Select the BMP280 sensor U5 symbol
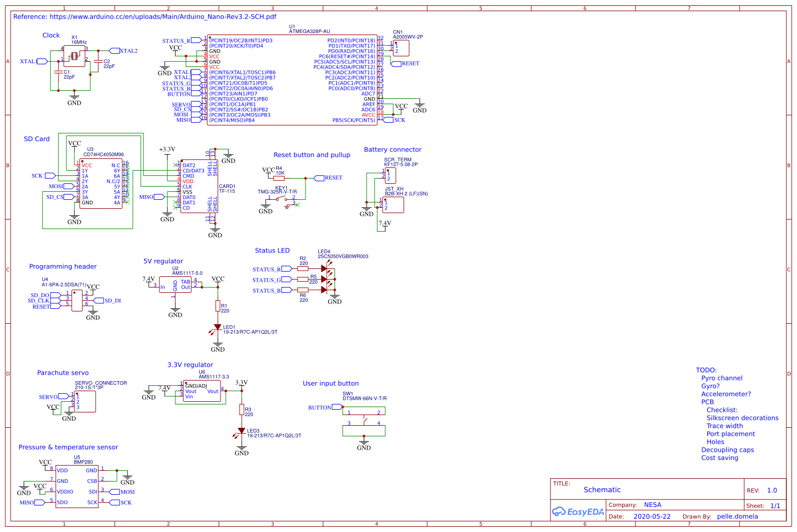This screenshot has height=532, width=797. [x=77, y=486]
